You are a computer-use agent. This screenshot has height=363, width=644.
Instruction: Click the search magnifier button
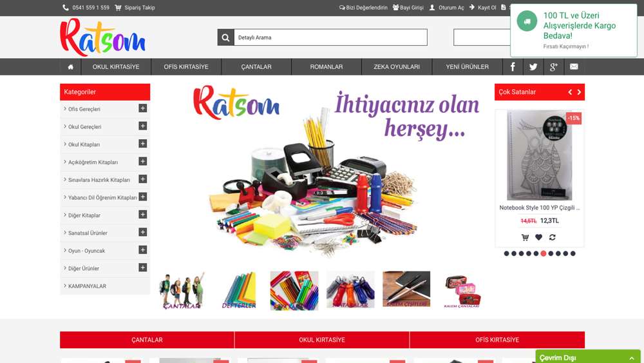(225, 37)
